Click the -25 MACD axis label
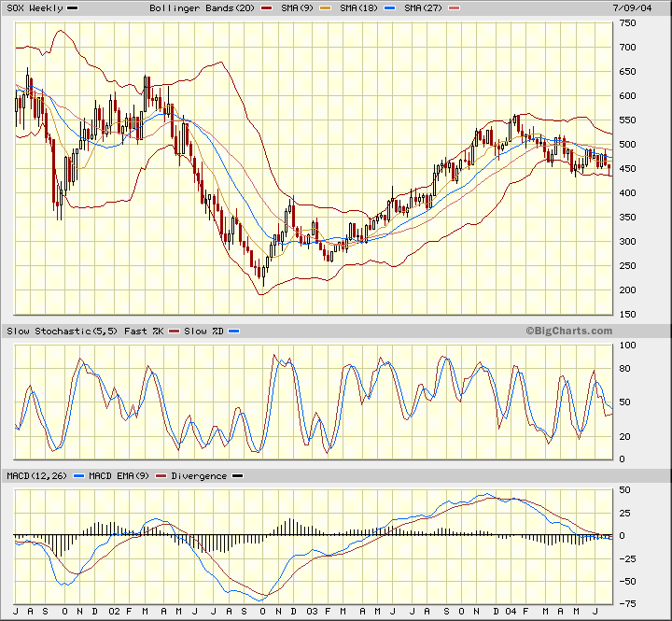 pos(627,558)
